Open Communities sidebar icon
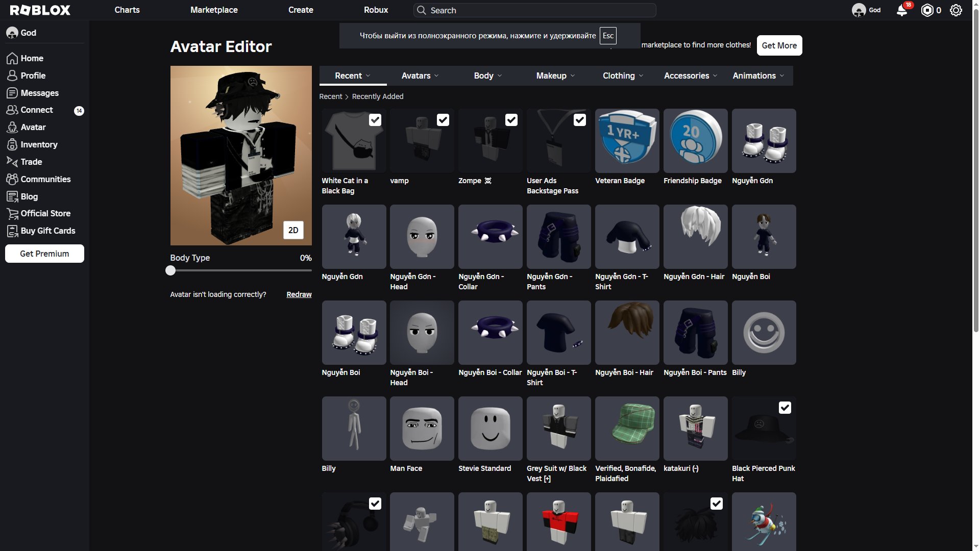The width and height of the screenshot is (980, 551). pos(12,179)
